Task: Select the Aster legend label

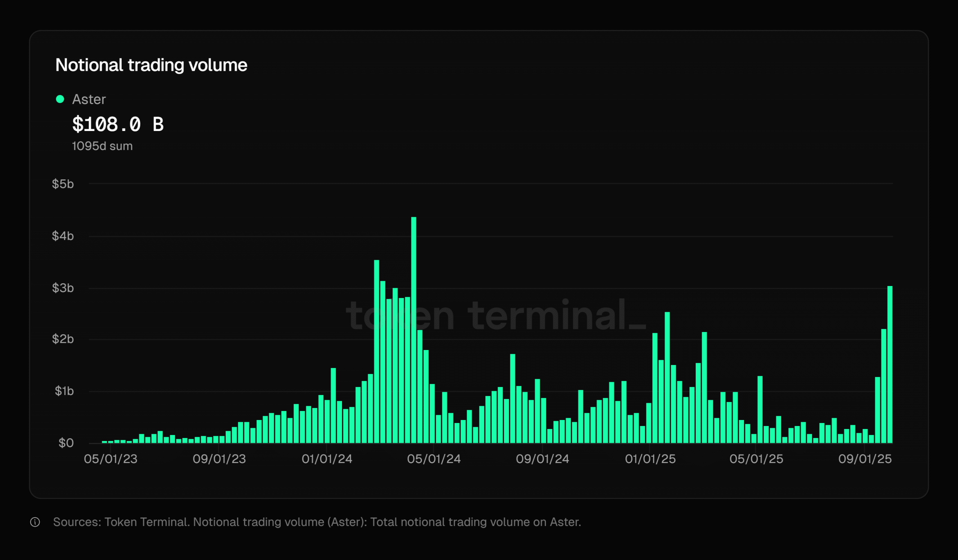Action: click(89, 99)
